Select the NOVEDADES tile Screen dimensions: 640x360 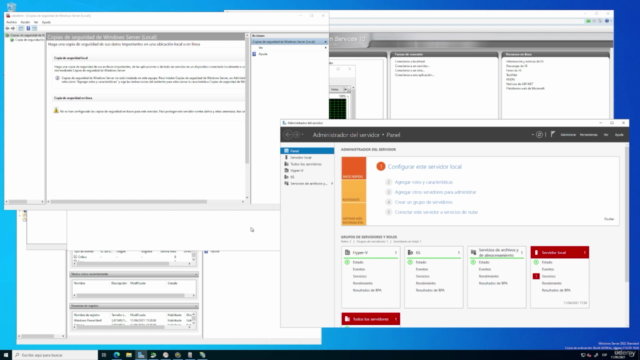pos(354,191)
